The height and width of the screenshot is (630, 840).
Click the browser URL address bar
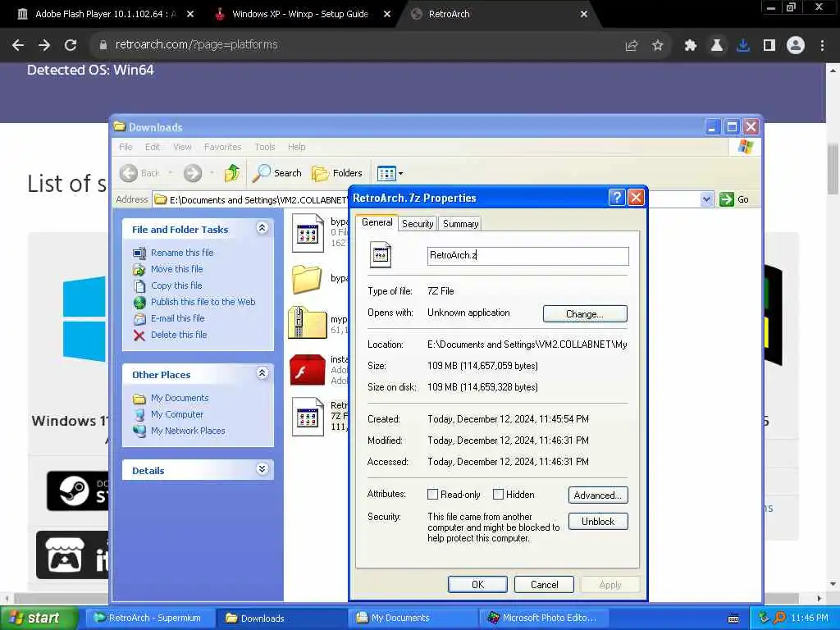[354, 45]
